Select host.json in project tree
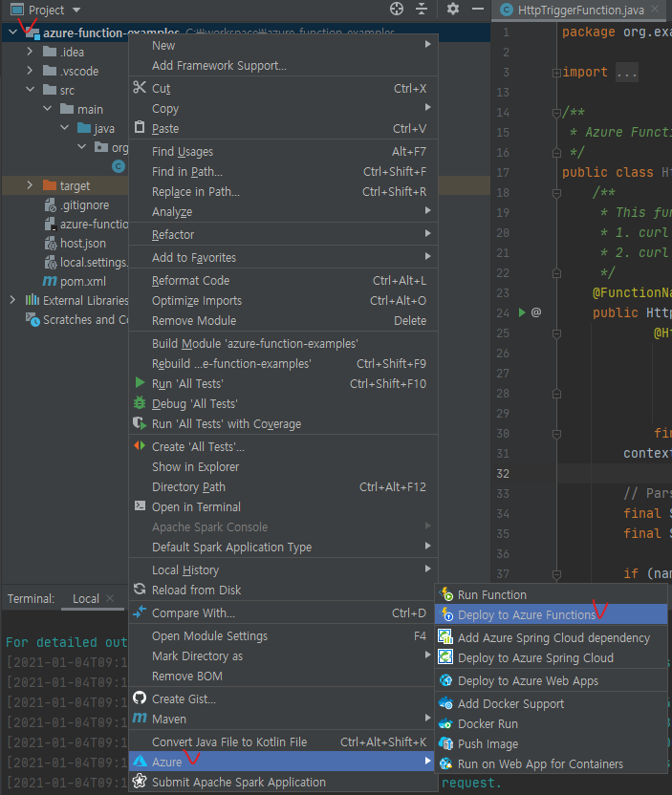 pyautogui.click(x=82, y=244)
